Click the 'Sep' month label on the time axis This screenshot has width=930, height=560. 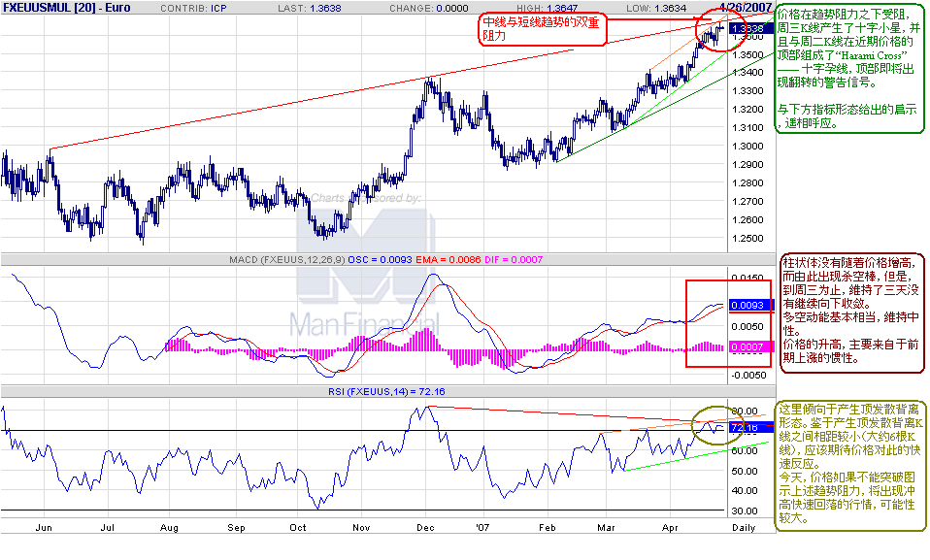pos(236,527)
